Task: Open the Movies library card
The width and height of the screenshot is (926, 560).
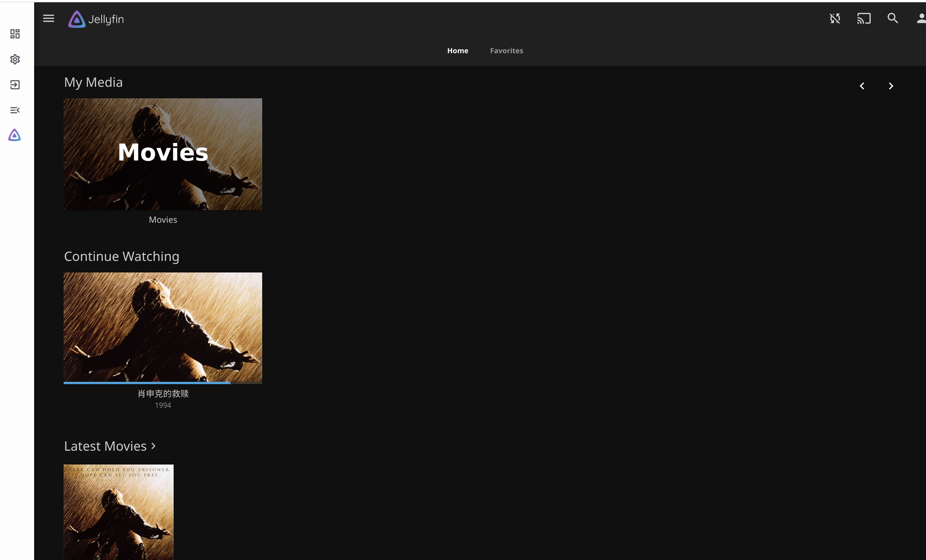Action: (x=163, y=154)
